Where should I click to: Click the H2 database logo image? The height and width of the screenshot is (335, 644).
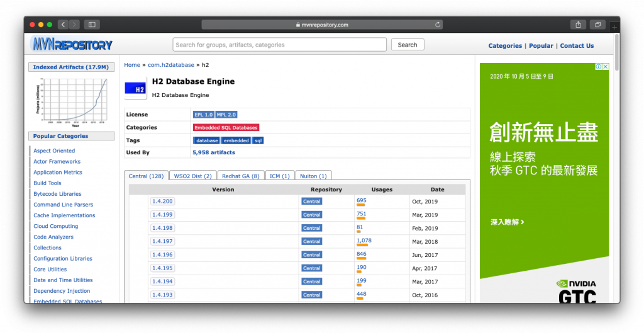tap(136, 88)
